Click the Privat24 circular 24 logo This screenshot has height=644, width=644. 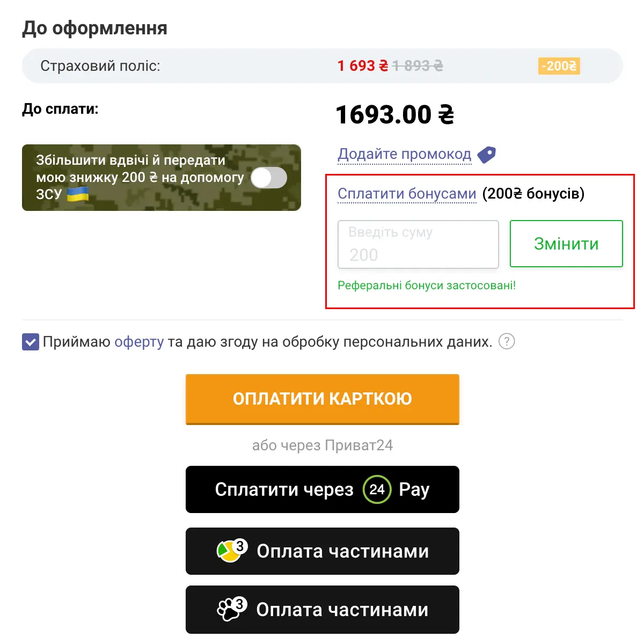click(377, 489)
